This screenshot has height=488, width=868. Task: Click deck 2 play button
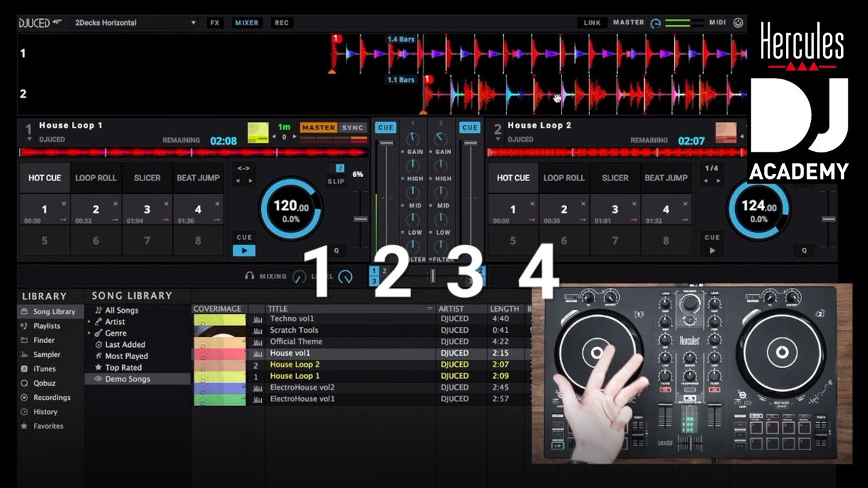click(712, 251)
